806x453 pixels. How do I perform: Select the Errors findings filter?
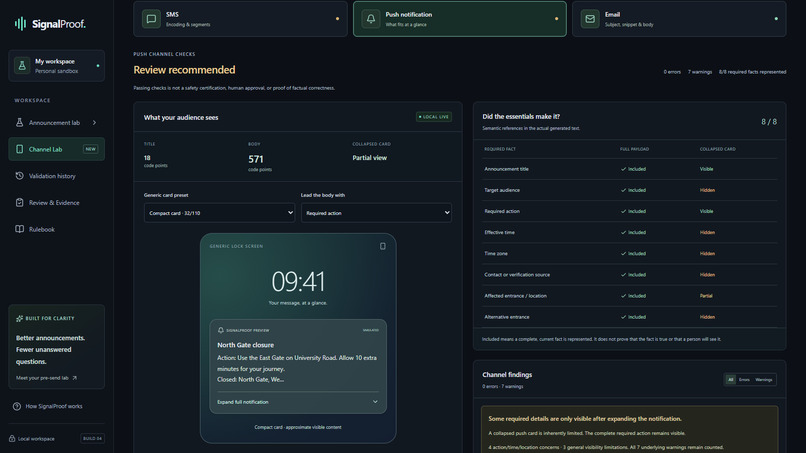744,380
